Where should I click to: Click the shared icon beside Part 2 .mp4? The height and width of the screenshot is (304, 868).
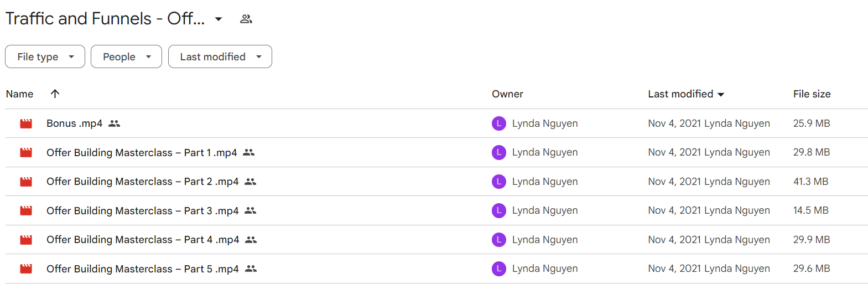click(250, 182)
